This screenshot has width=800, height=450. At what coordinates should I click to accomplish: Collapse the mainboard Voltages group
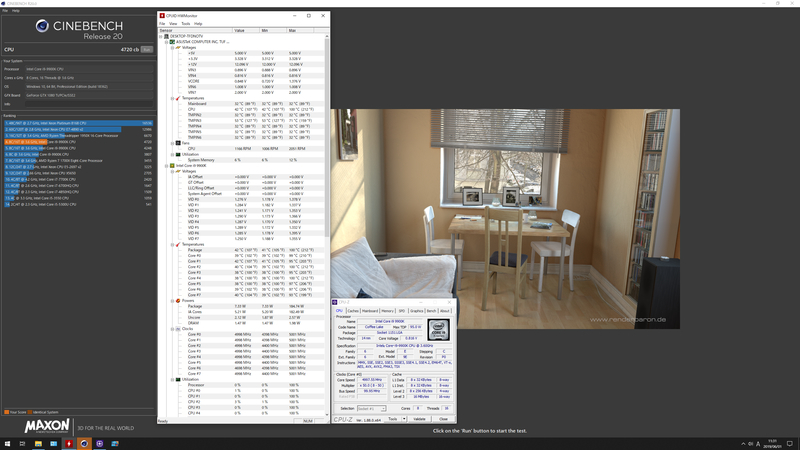(172, 47)
